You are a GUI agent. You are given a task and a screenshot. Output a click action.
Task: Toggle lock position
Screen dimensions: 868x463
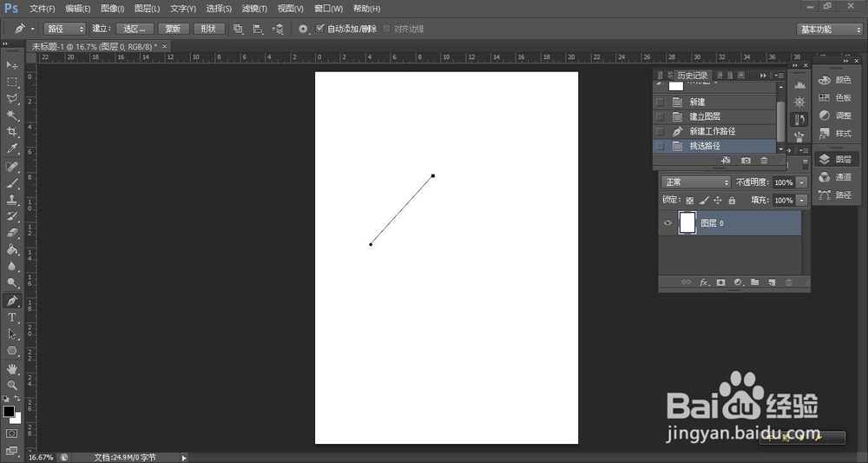click(718, 201)
